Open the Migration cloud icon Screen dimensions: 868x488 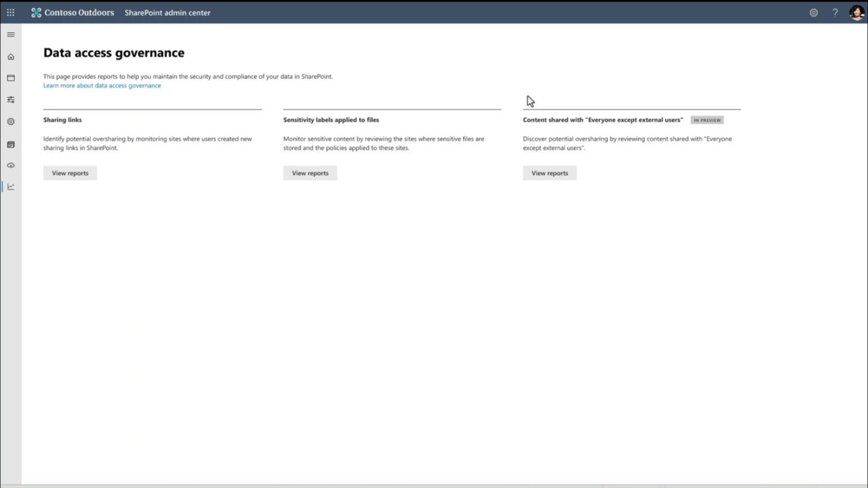point(10,165)
